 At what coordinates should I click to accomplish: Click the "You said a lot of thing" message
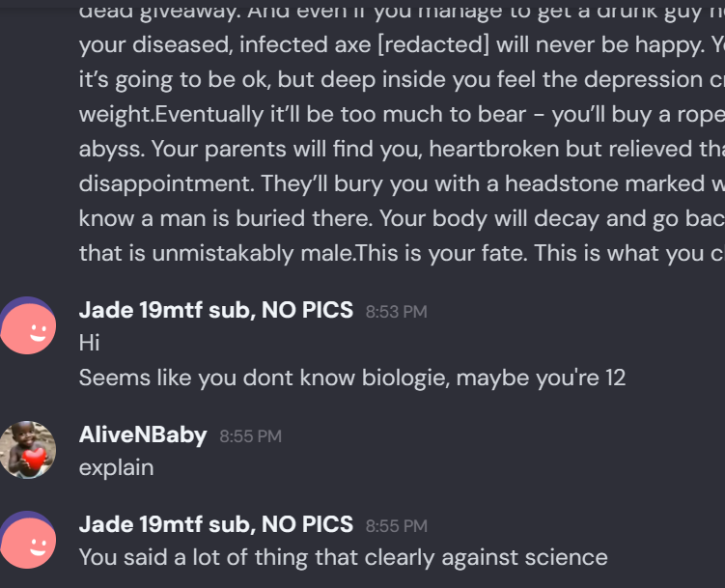pos(343,557)
